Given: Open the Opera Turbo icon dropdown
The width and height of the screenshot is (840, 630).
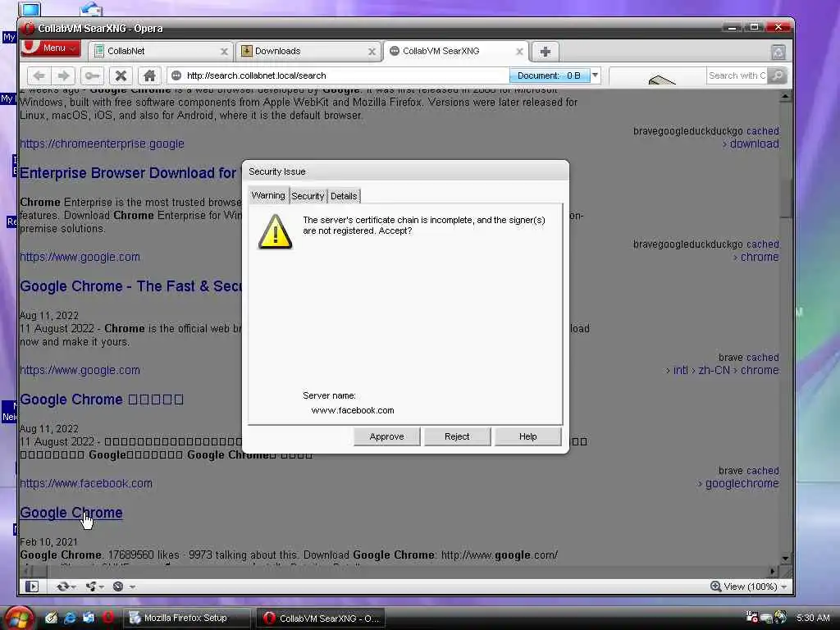Looking at the screenshot, I should (123, 587).
